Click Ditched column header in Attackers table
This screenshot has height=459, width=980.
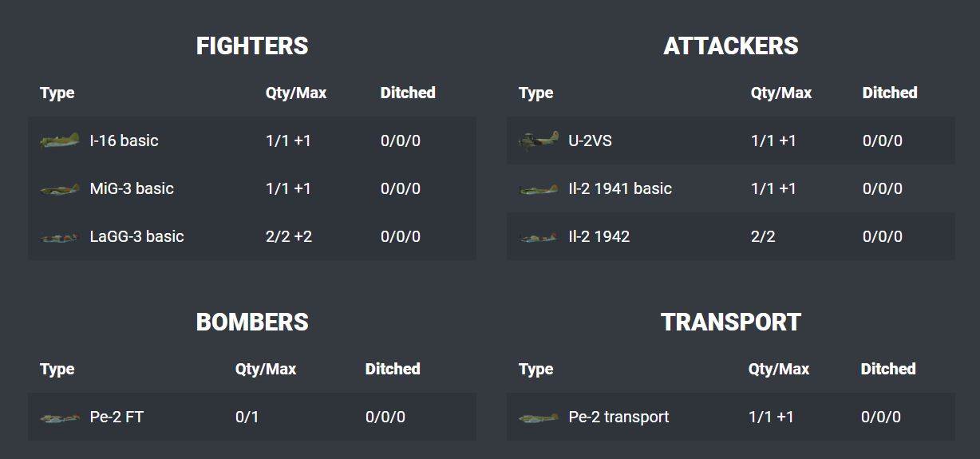(890, 93)
